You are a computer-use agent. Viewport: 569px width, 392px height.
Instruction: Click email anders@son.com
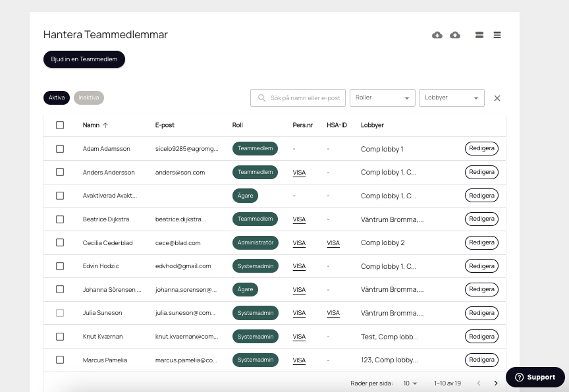click(x=180, y=173)
